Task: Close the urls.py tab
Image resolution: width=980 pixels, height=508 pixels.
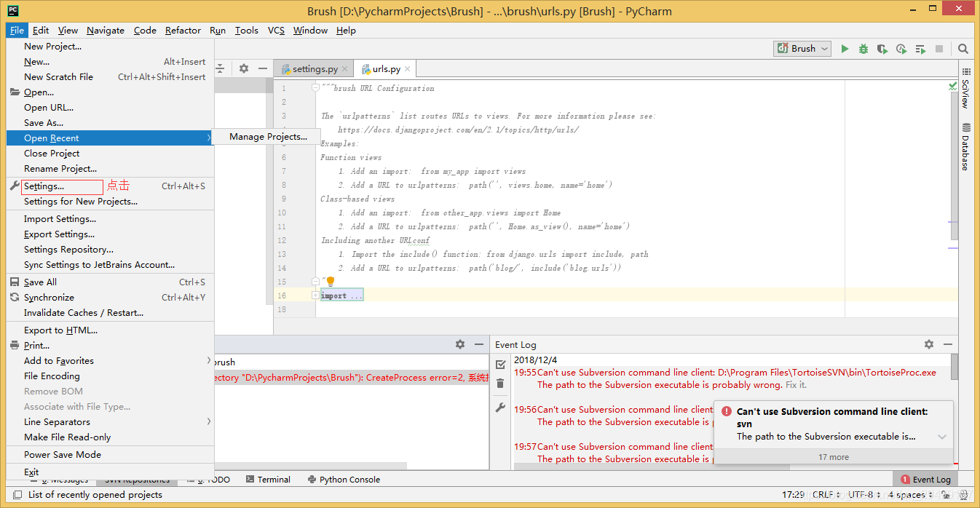Action: point(408,69)
